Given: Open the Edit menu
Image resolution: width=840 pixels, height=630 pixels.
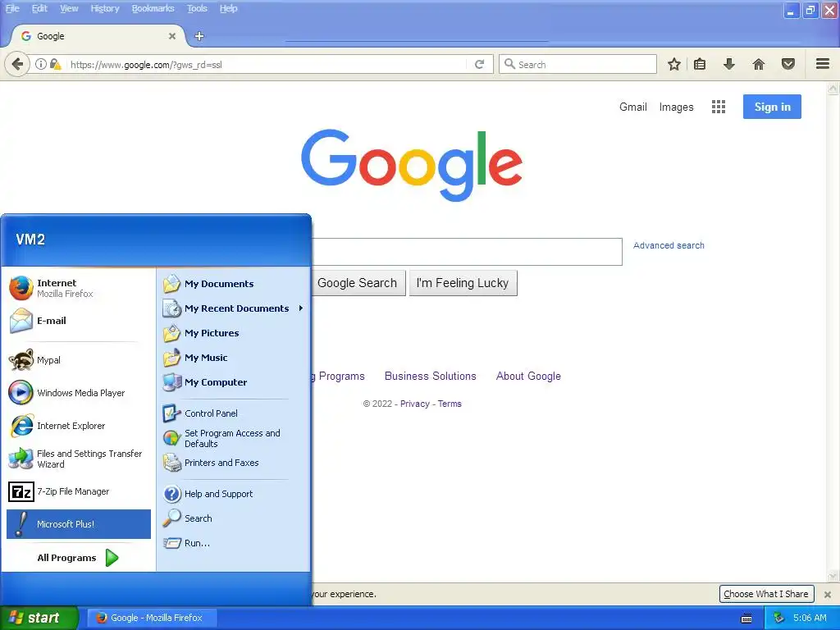Looking at the screenshot, I should pos(39,8).
